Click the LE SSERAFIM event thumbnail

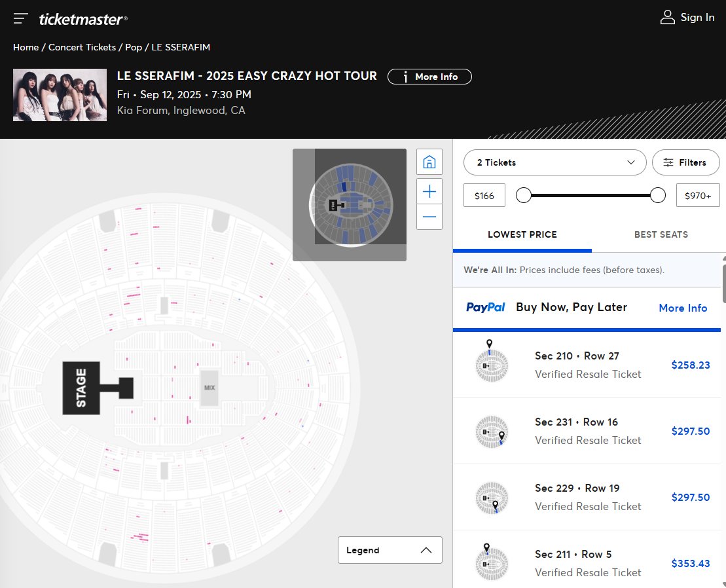click(x=60, y=95)
